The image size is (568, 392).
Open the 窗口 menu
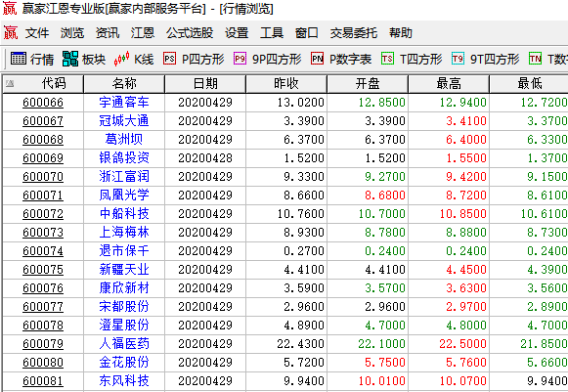tap(307, 33)
